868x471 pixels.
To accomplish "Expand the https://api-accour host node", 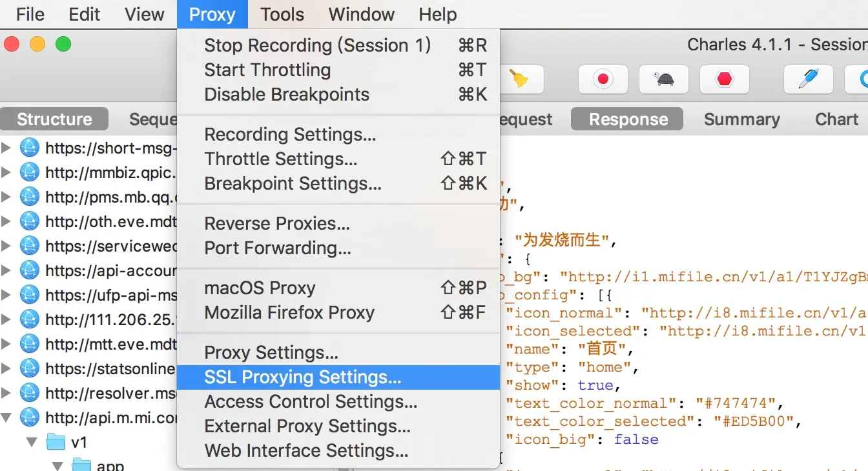I will [x=6, y=270].
